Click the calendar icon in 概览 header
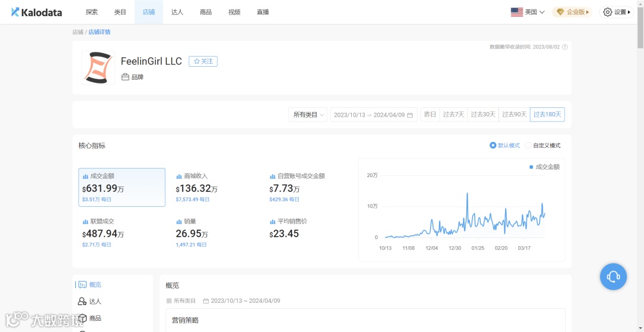Image resolution: width=644 pixels, height=332 pixels. click(x=206, y=301)
